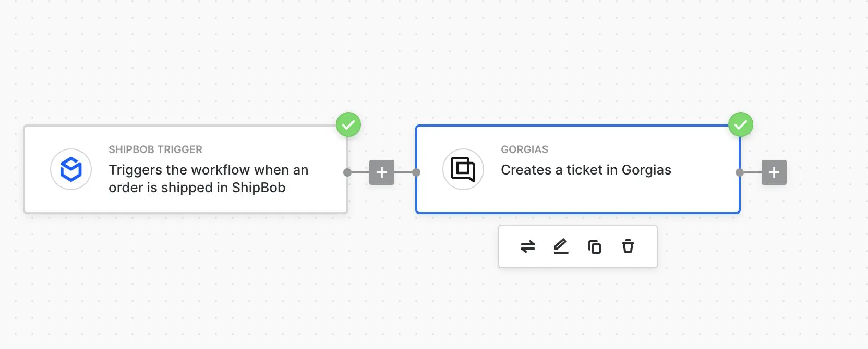Replace the step using the swap arrows icon
868x349 pixels.
(528, 246)
